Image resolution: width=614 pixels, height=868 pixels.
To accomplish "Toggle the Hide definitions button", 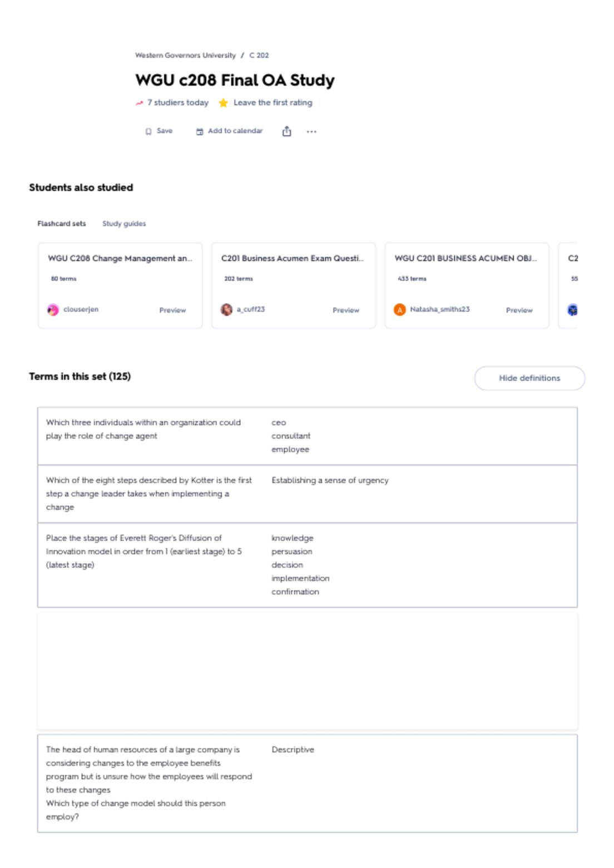I will [x=529, y=378].
